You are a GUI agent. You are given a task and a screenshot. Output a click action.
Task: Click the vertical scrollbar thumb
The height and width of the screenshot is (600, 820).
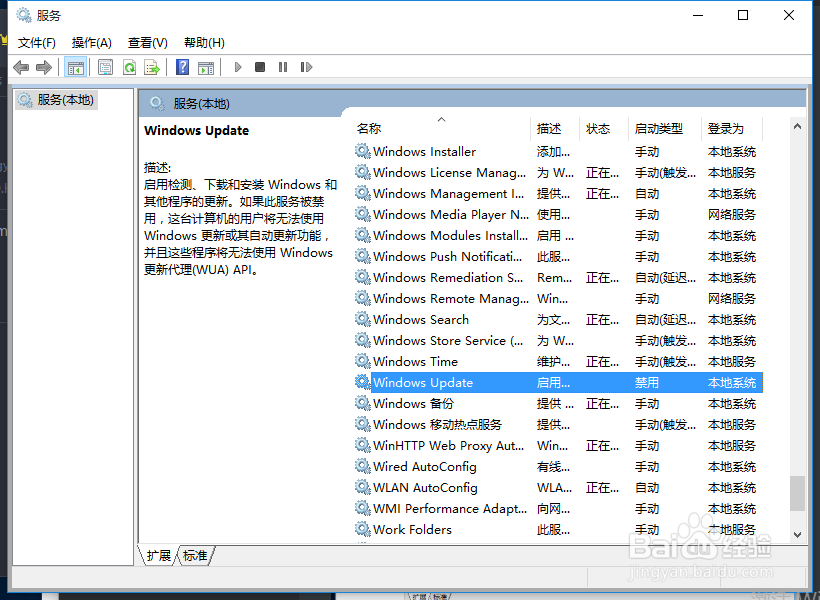[797, 493]
